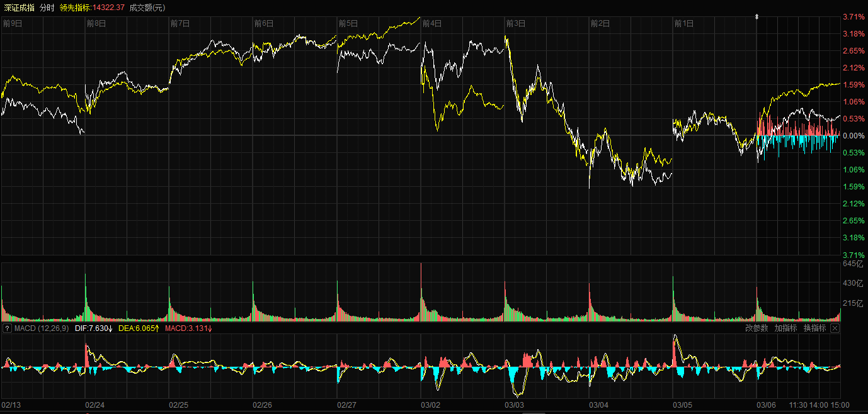The height and width of the screenshot is (414, 868).
Task: Click the 领先指标 leading indicator label
Action: pos(75,7)
